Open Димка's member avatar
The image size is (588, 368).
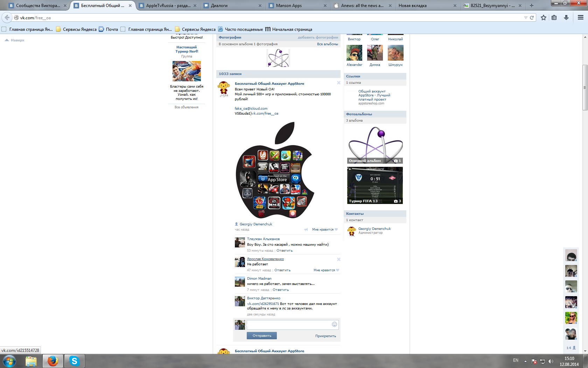(375, 53)
